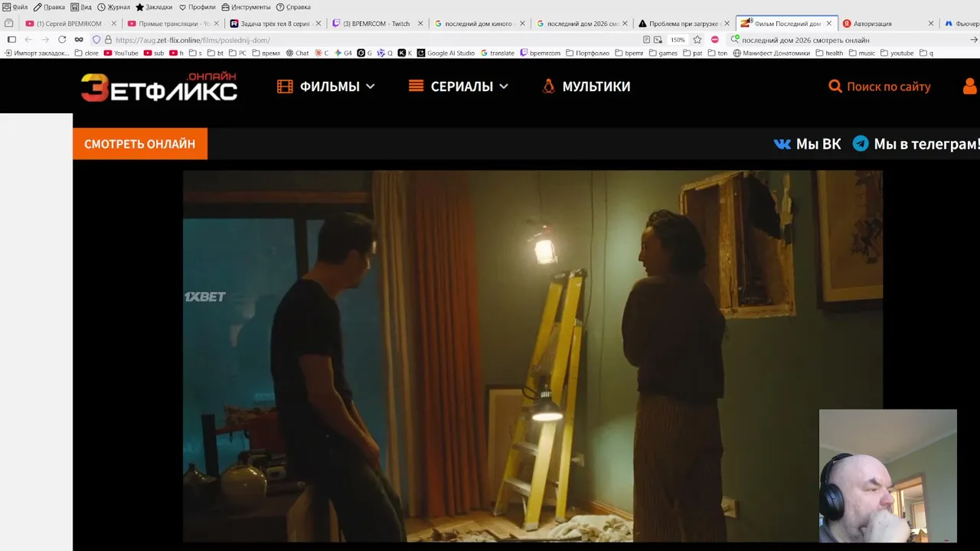Open the sub YouTube bookmark
The image size is (980, 551).
click(x=154, y=54)
